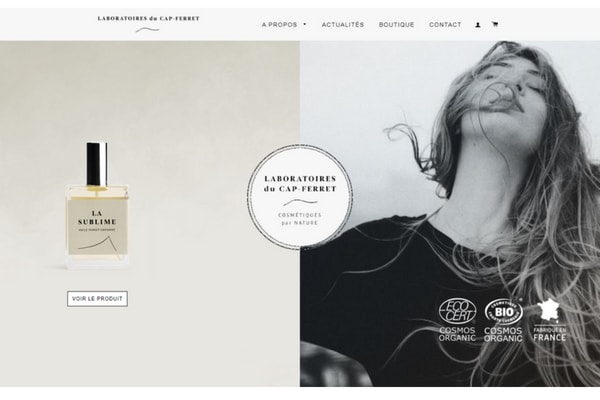Go to the Actualités page
The image size is (600, 400).
343,24
